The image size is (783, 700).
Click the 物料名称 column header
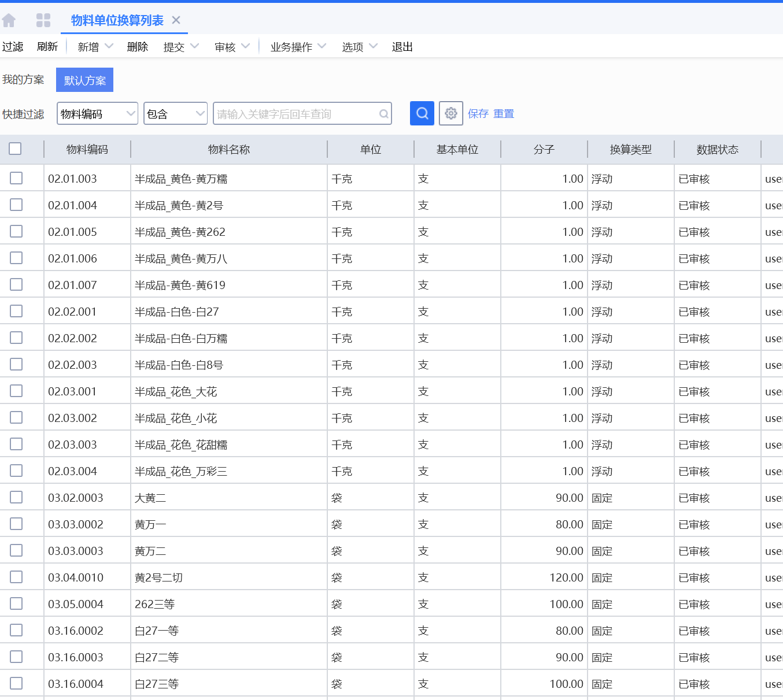coord(229,149)
